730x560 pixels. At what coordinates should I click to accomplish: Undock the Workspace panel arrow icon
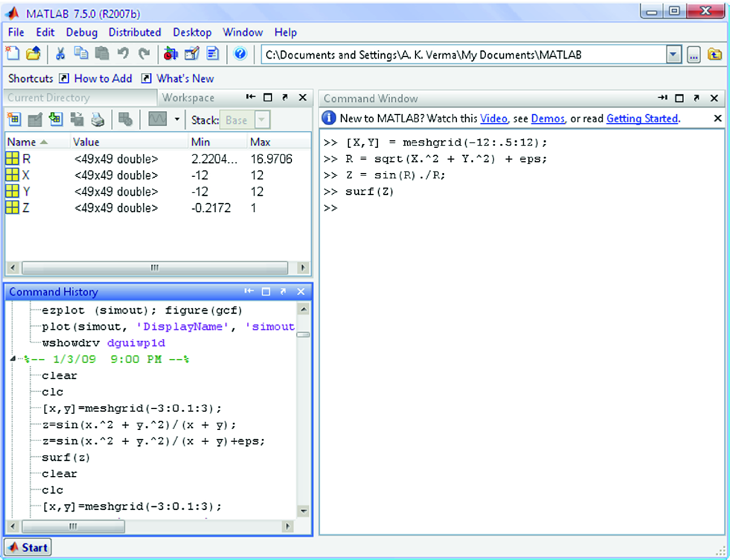tap(285, 97)
